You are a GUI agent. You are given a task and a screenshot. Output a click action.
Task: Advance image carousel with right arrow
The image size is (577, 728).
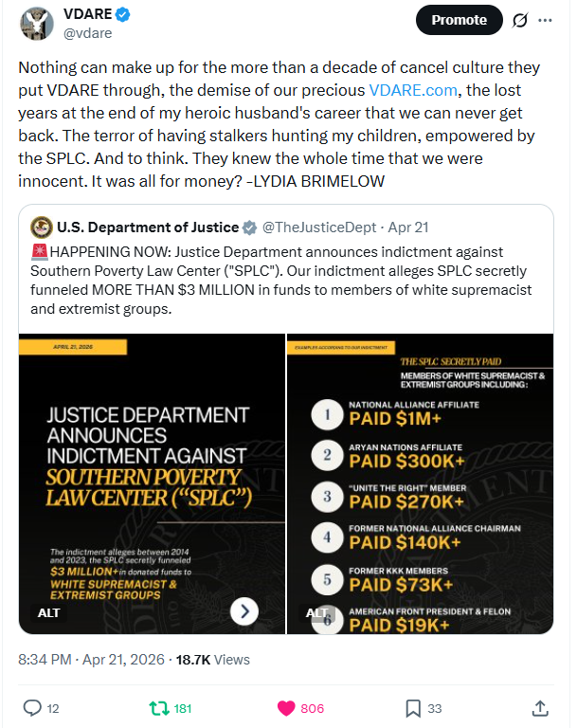pos(244,610)
